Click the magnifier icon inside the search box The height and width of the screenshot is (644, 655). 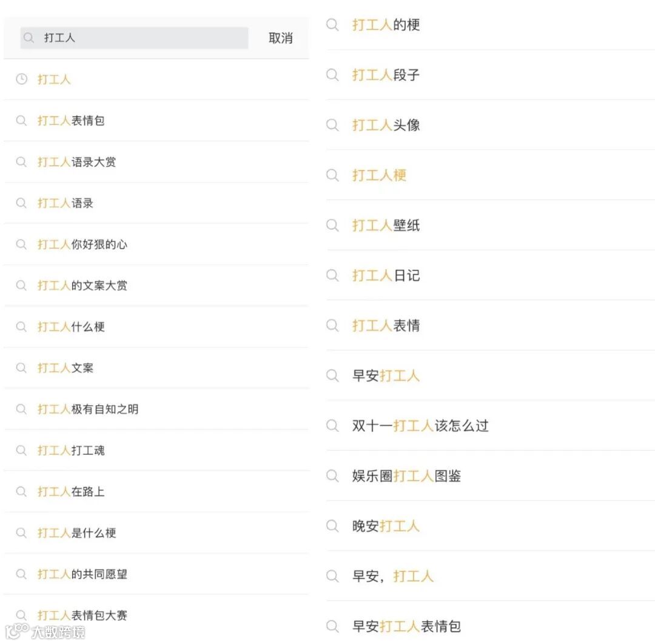click(x=29, y=38)
